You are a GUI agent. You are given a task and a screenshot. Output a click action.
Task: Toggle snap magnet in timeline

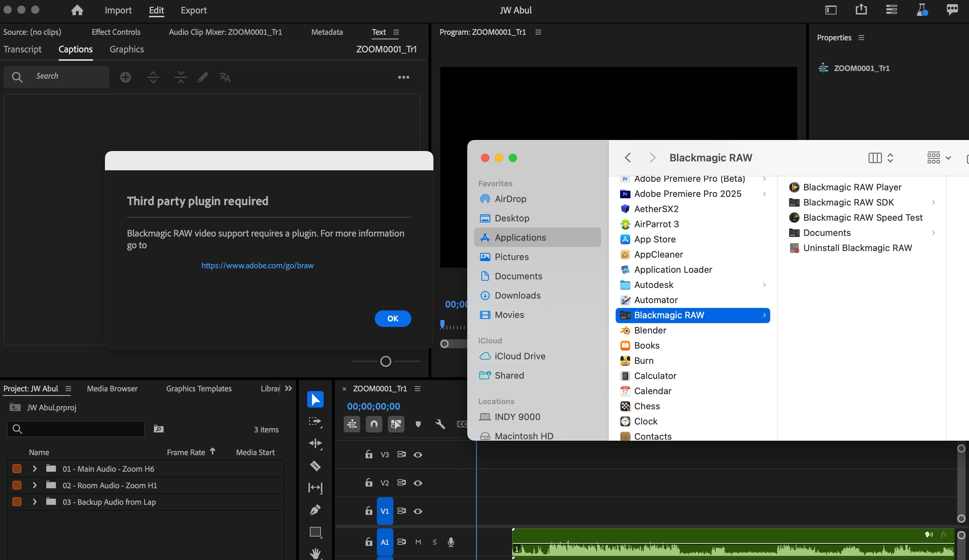point(374,424)
